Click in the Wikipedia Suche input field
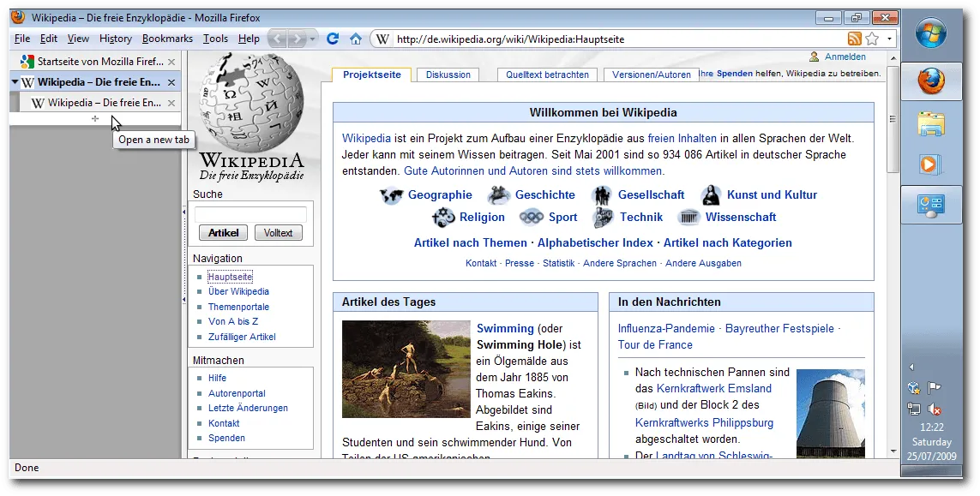The width and height of the screenshot is (980, 496). 250,214
